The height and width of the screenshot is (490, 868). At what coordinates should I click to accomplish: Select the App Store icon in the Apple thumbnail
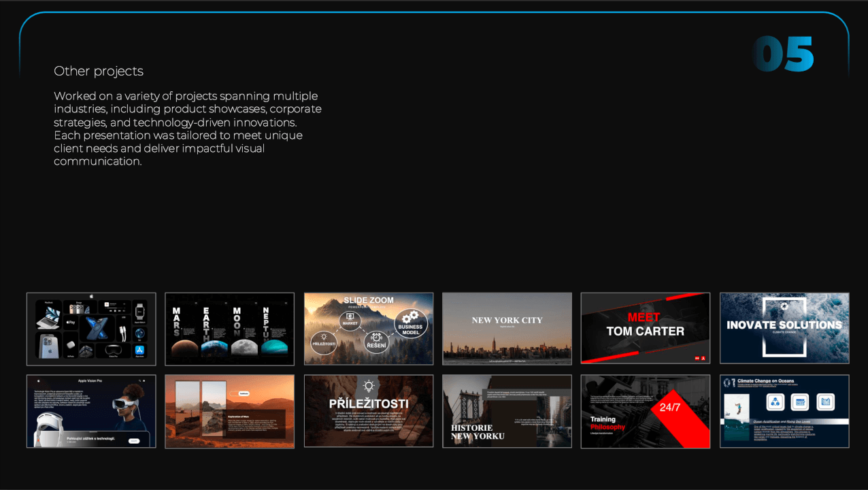tap(139, 349)
